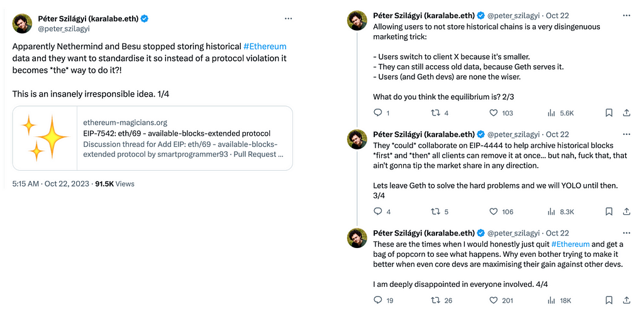
Task: Bookmark the 2/3 tweet
Action: point(609,113)
